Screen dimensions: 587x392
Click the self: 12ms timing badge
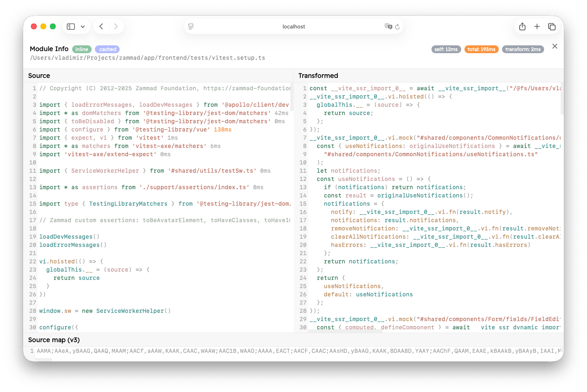coord(446,49)
